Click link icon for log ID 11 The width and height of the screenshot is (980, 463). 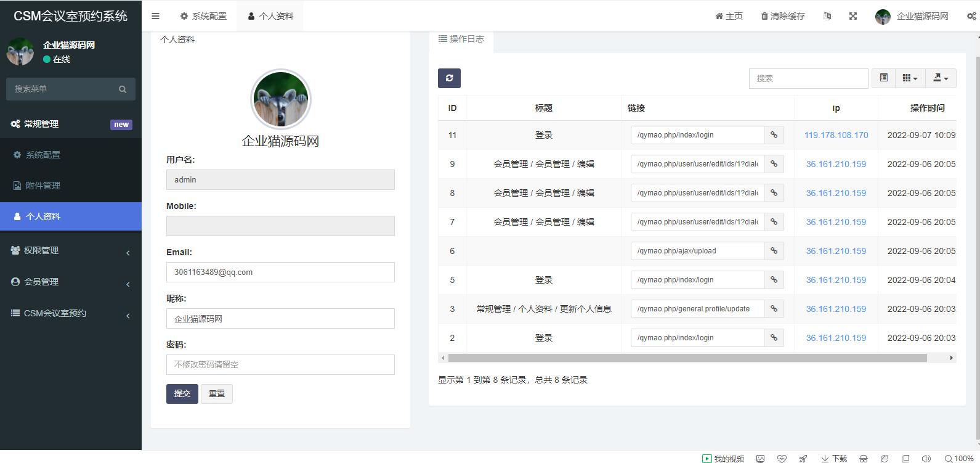tap(774, 135)
